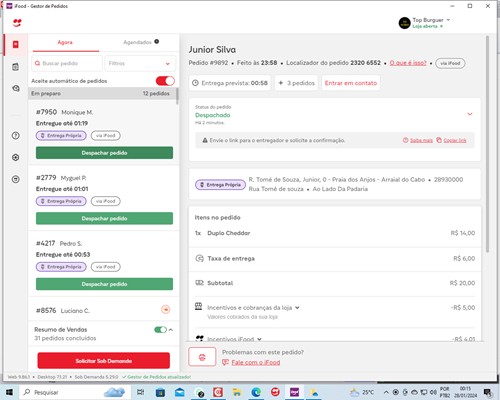Dispatch order #4217 for Pedro S.

(104, 284)
